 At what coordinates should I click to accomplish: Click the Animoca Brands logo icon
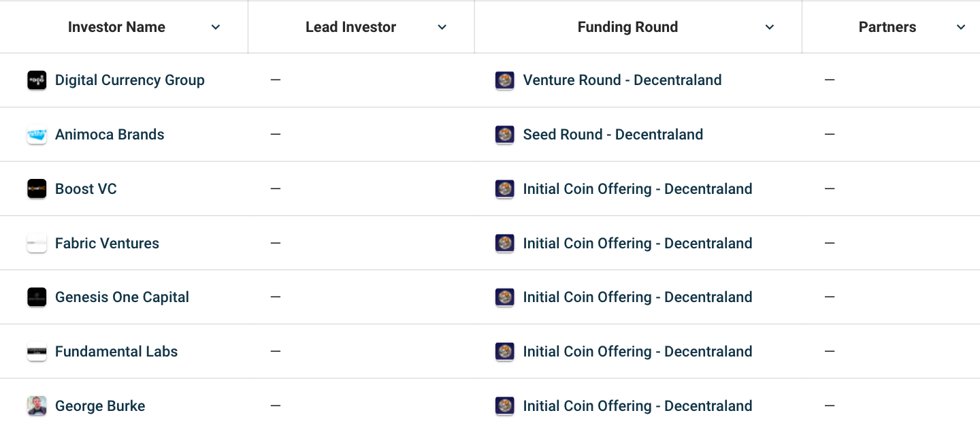37,135
